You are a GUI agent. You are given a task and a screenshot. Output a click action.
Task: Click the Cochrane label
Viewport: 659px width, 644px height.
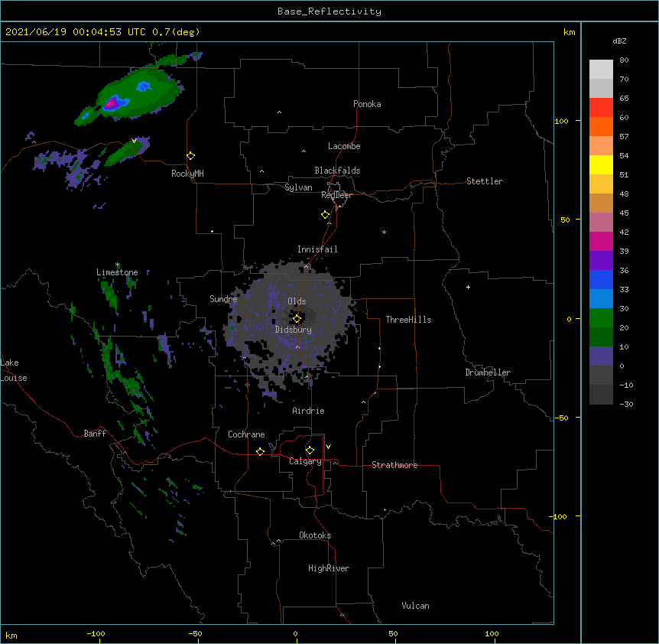[x=246, y=434]
